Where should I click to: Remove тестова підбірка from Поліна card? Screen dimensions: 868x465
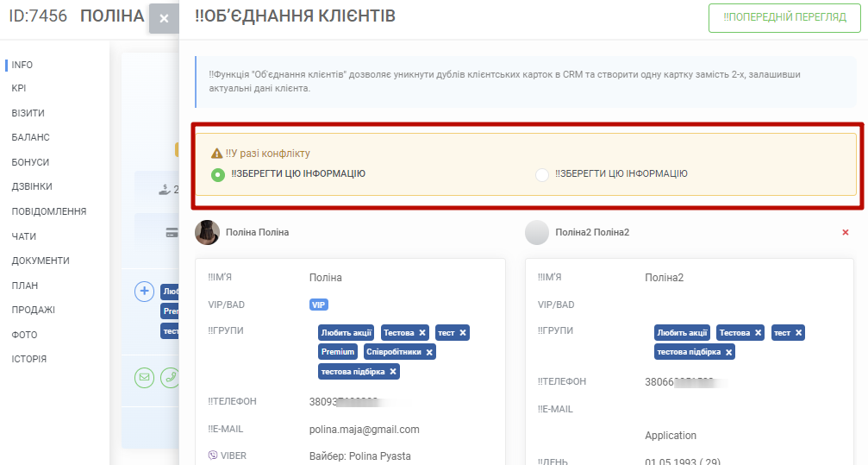click(393, 372)
